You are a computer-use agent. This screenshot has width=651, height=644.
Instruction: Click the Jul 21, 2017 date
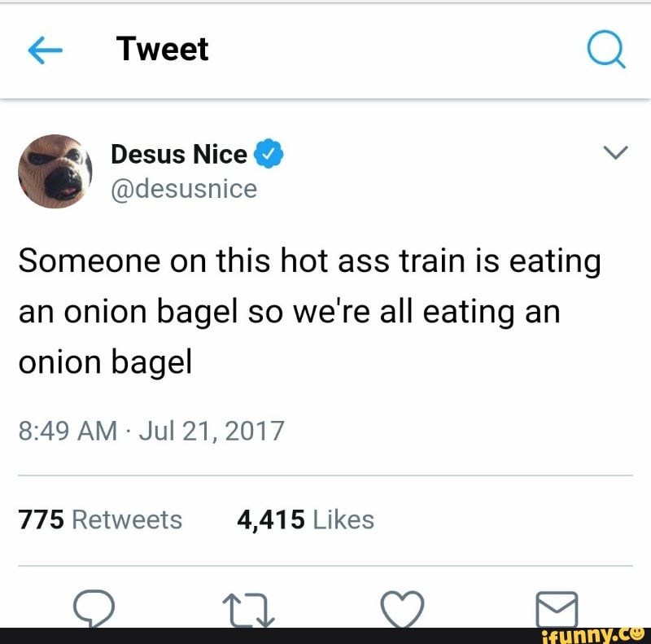tap(212, 431)
